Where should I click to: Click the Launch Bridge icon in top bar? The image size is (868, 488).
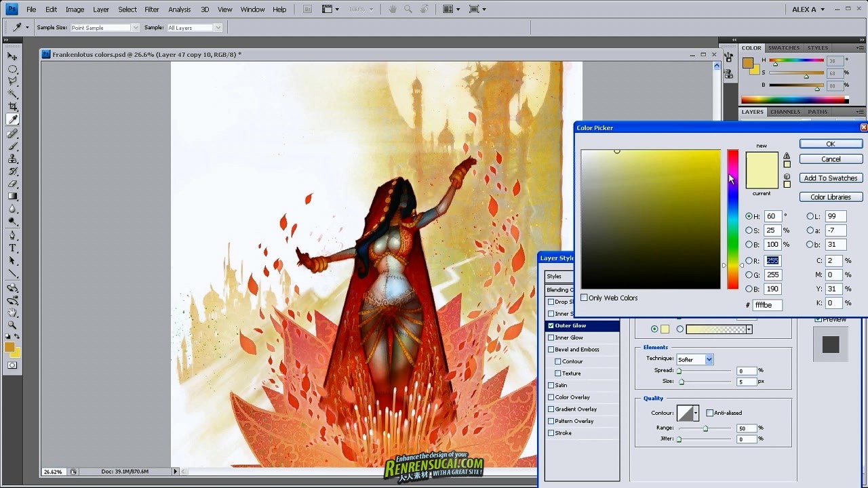click(308, 9)
